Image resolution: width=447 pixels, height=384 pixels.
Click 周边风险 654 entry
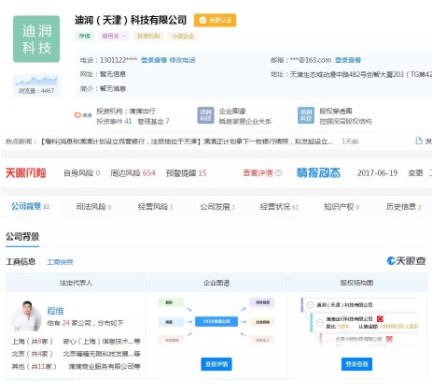pos(133,173)
